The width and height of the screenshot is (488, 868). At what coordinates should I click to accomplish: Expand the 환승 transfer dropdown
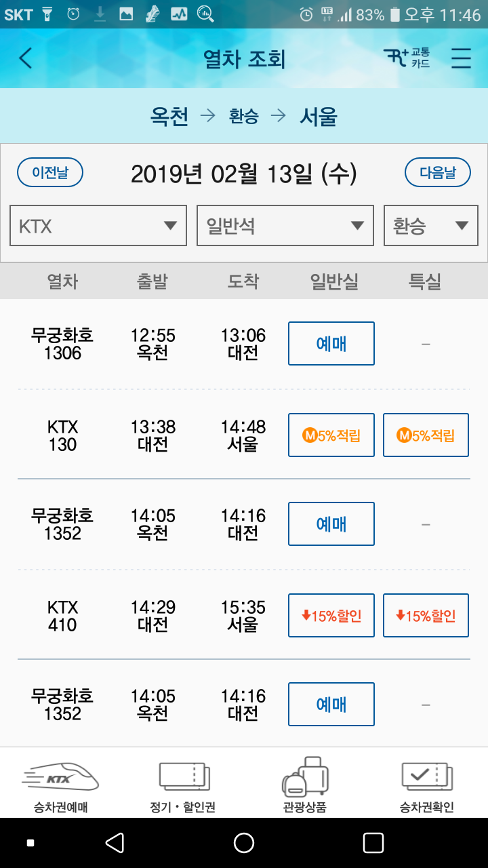(x=431, y=226)
